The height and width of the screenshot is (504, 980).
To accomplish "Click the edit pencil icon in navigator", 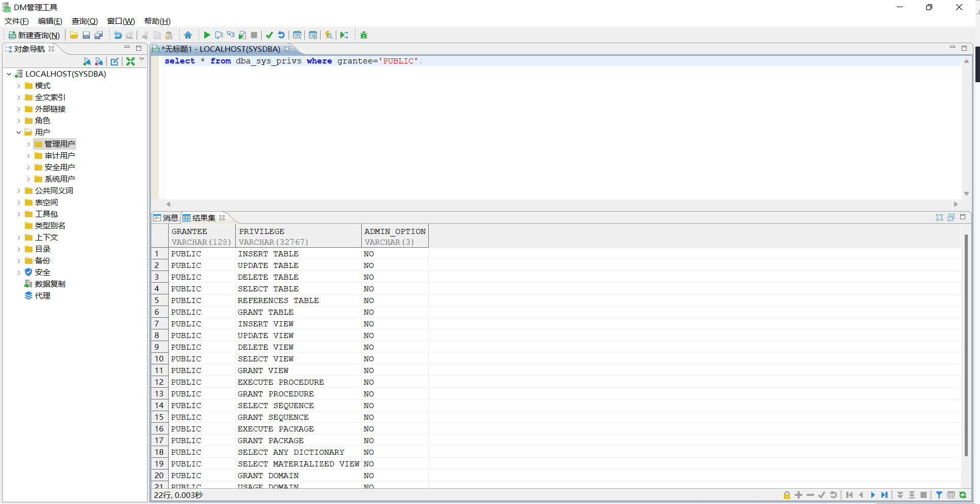I will coord(115,61).
